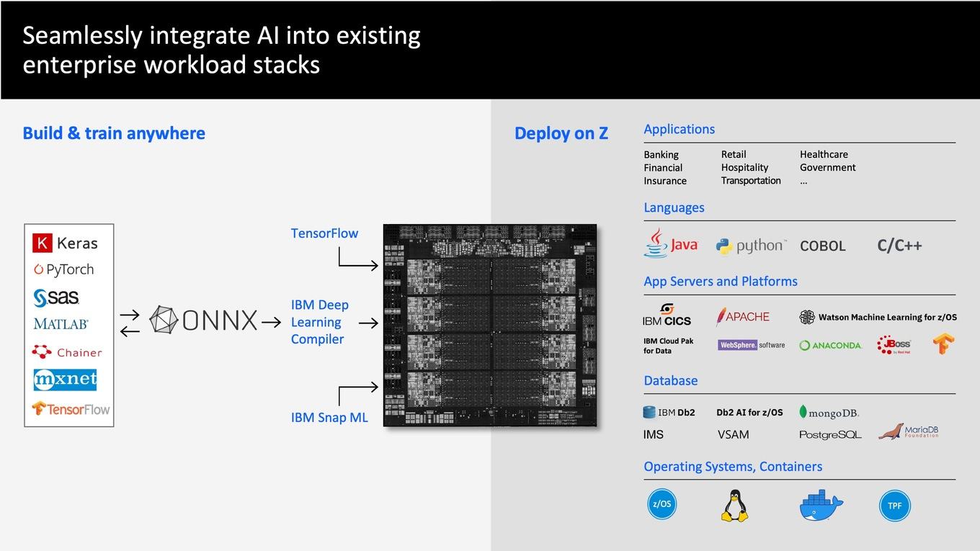
Task: Click the Anaconda logo
Action: [x=830, y=345]
